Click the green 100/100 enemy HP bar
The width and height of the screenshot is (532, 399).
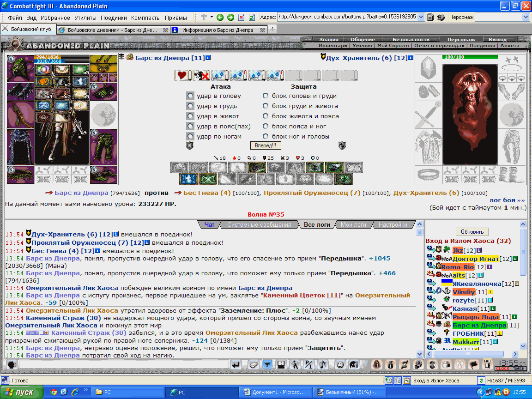coord(470,57)
